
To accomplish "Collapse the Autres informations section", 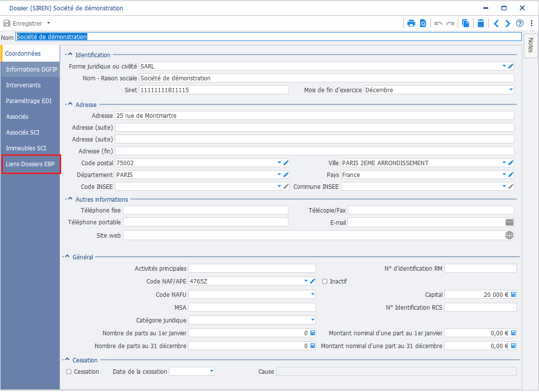I will [x=70, y=199].
